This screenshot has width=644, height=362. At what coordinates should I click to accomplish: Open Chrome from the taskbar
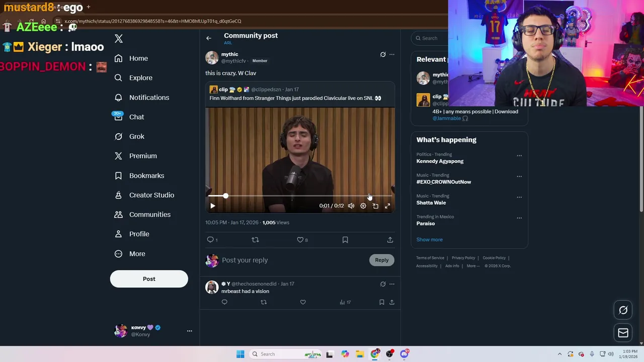coord(375,354)
